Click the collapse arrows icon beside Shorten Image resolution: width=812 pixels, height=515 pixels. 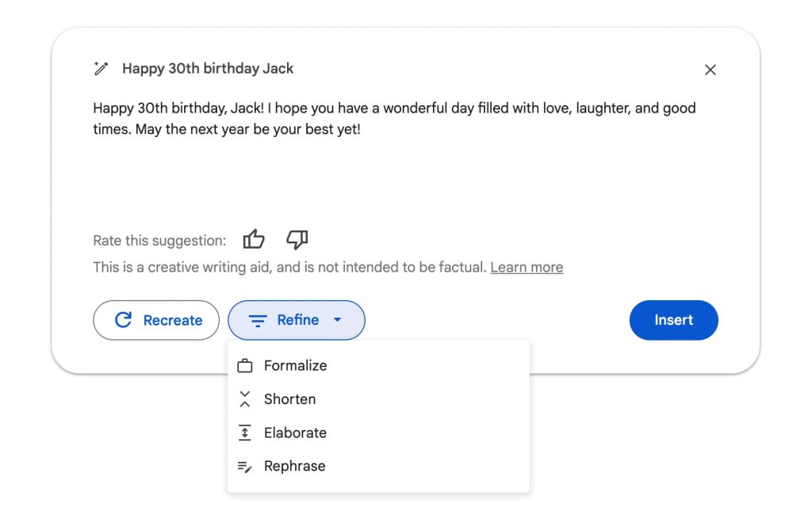click(245, 399)
